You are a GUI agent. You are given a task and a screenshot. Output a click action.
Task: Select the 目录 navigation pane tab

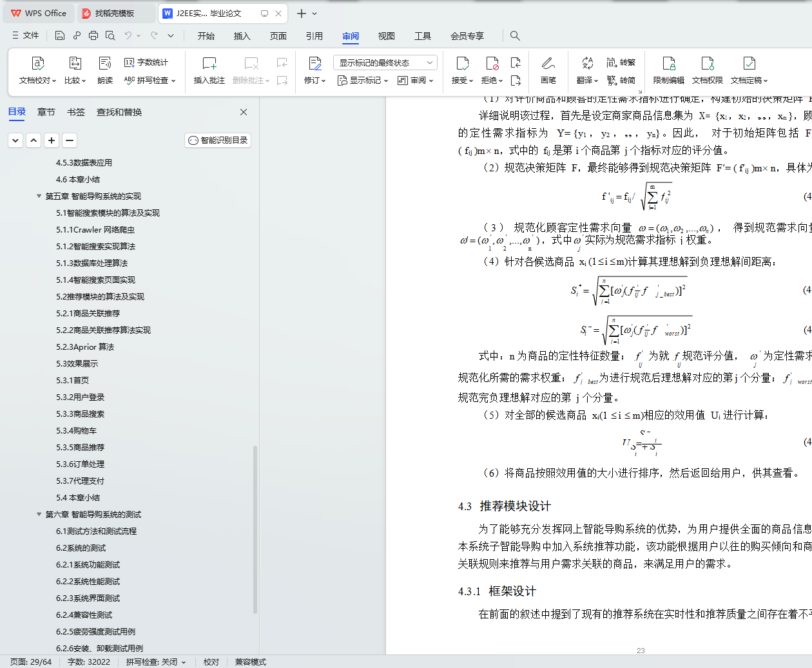coord(17,112)
